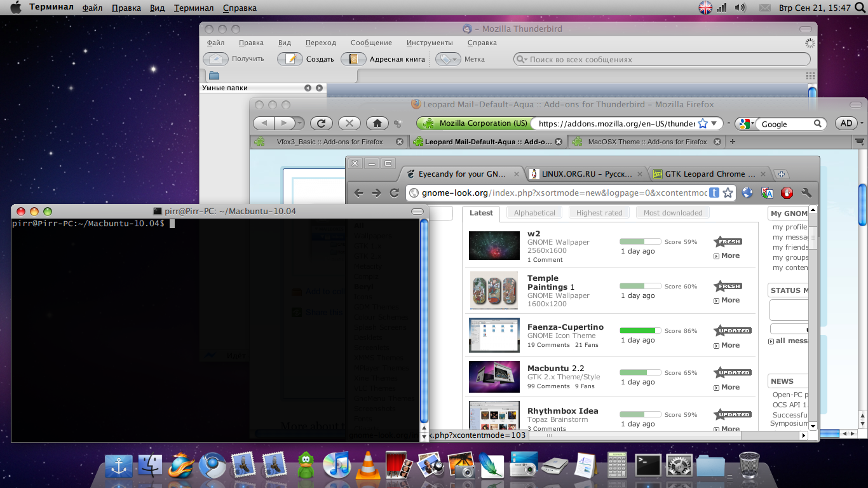
Task: Click Chrome's back arrow button
Action: [359, 193]
